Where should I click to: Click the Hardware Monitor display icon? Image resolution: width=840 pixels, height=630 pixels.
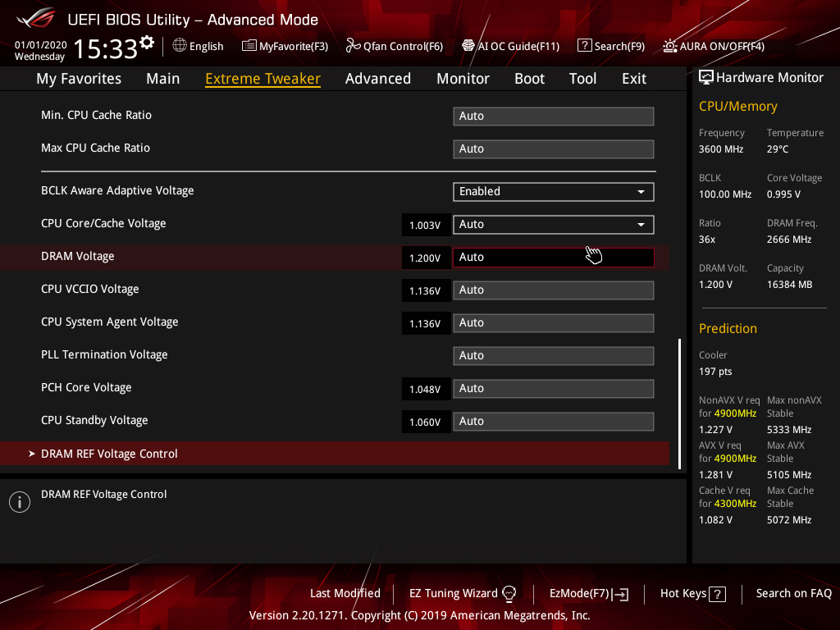[x=706, y=78]
